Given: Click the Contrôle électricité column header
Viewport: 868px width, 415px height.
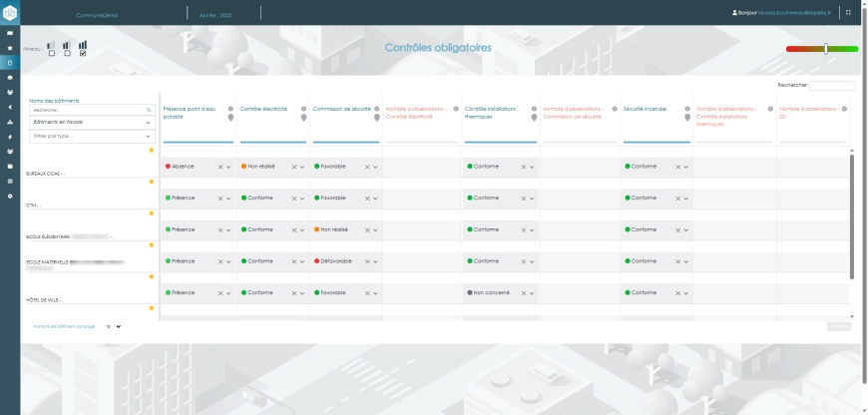Looking at the screenshot, I should 263,109.
